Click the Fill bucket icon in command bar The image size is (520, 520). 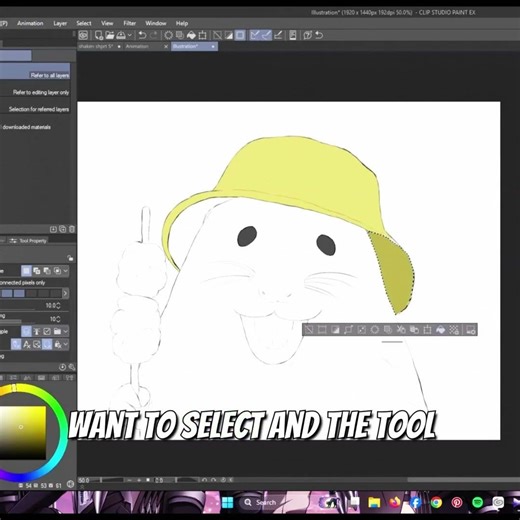(191, 35)
